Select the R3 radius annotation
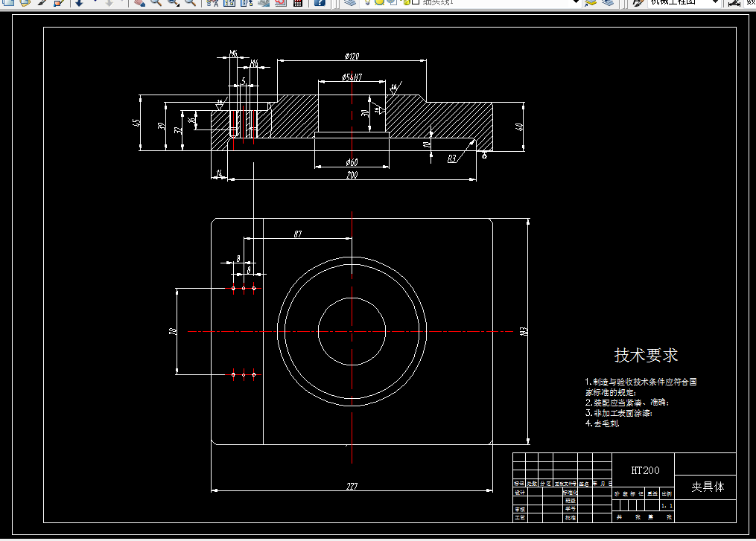 pos(452,159)
